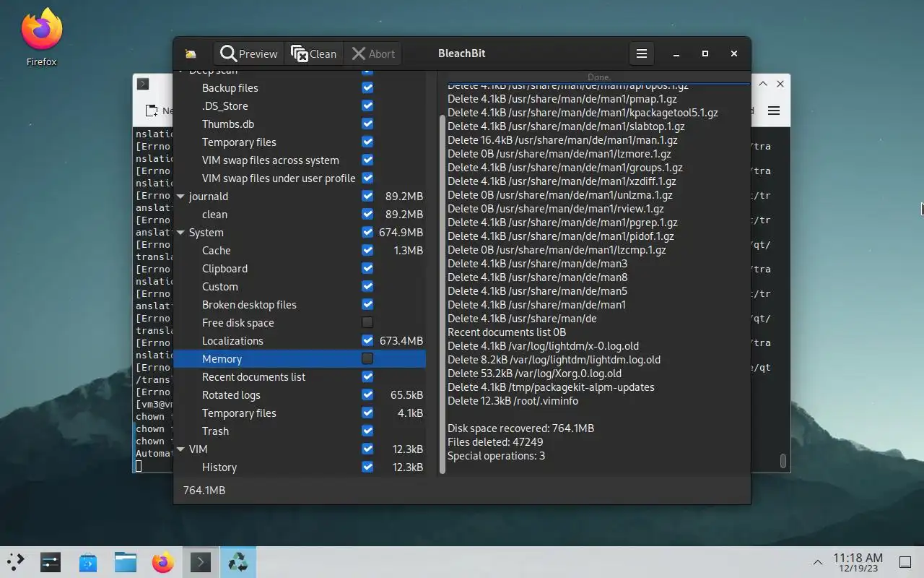Uncheck the Clipboard checkbox

(x=367, y=268)
